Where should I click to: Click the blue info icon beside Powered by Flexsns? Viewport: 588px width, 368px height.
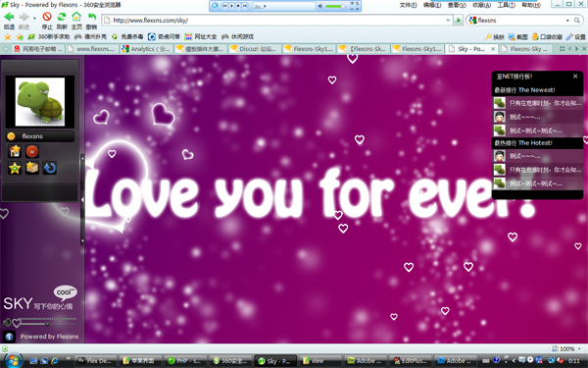point(10,337)
